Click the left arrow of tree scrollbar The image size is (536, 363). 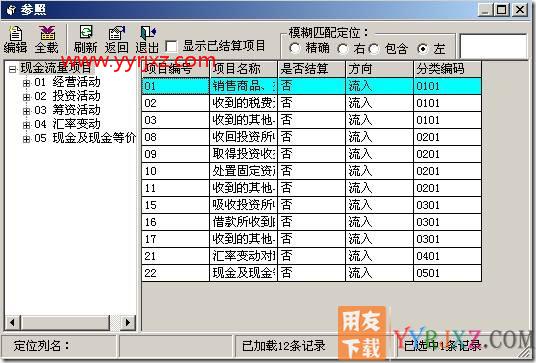click(x=13, y=322)
